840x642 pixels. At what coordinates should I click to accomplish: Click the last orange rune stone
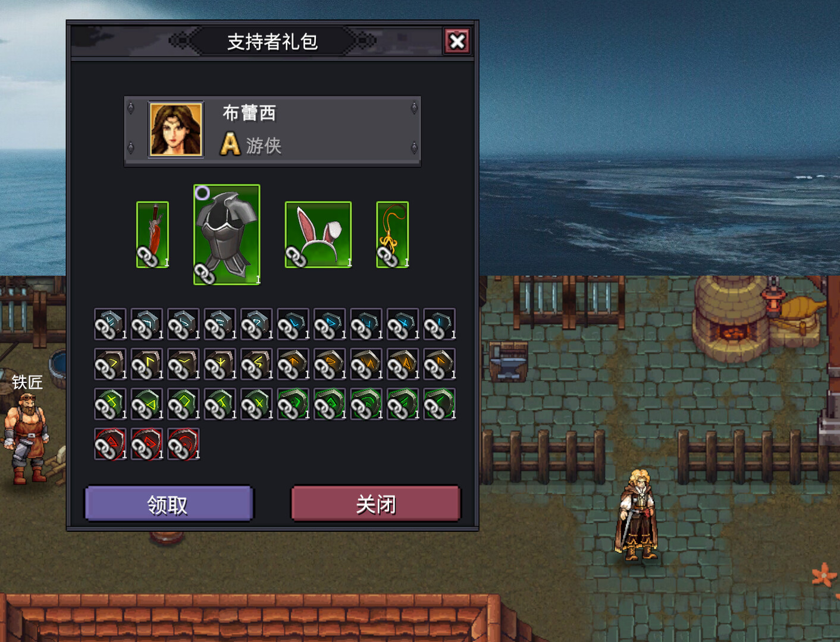click(x=440, y=364)
